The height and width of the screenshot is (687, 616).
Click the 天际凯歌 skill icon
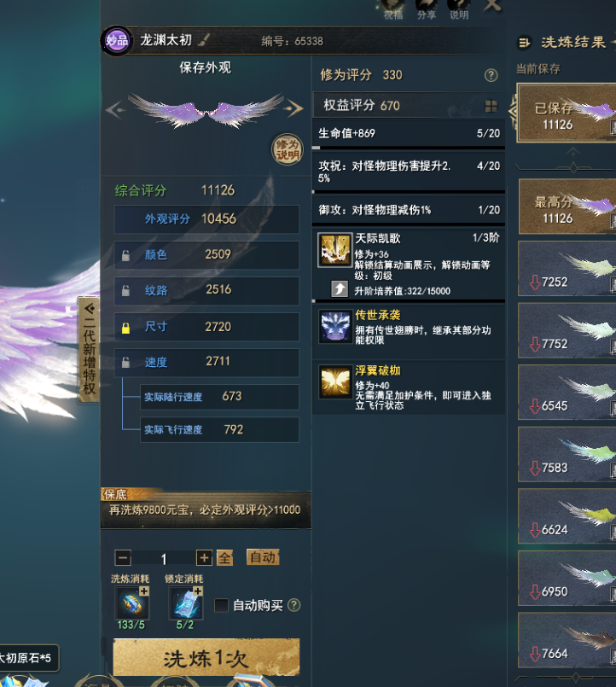click(x=334, y=250)
